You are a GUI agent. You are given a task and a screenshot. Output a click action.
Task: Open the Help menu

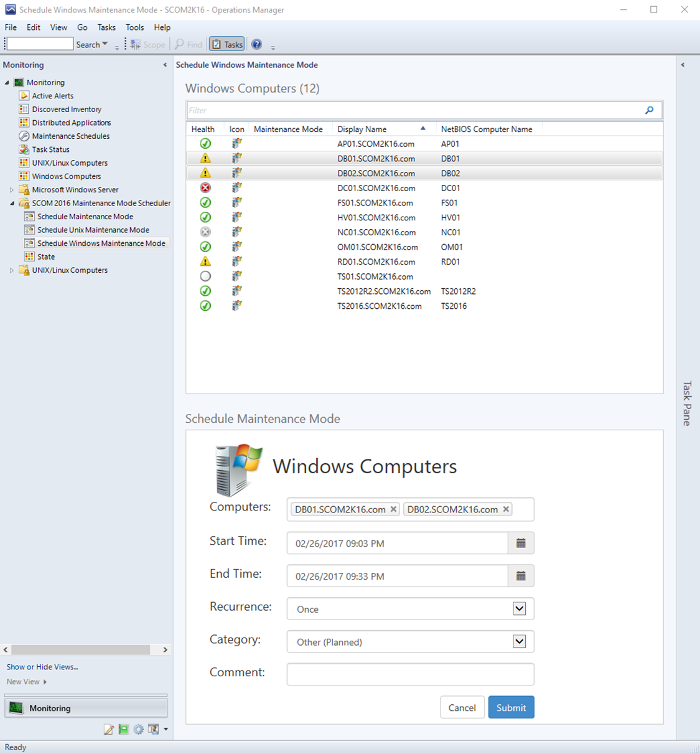point(162,27)
